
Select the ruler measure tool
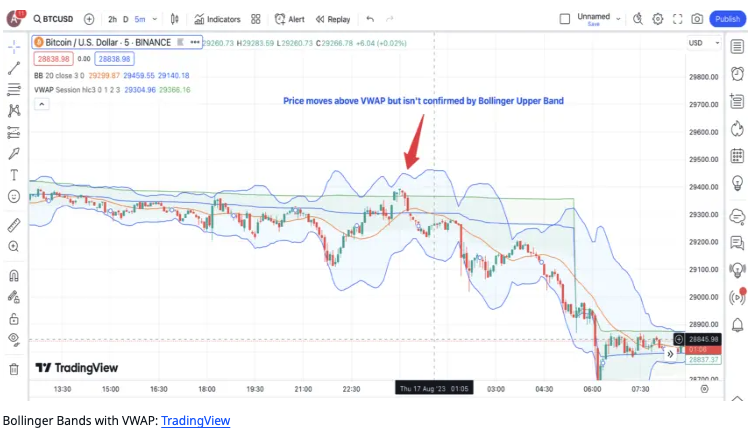(x=14, y=225)
